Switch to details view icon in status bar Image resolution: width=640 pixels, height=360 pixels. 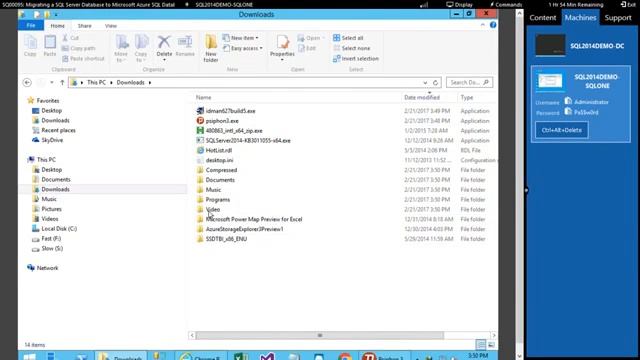point(481,345)
